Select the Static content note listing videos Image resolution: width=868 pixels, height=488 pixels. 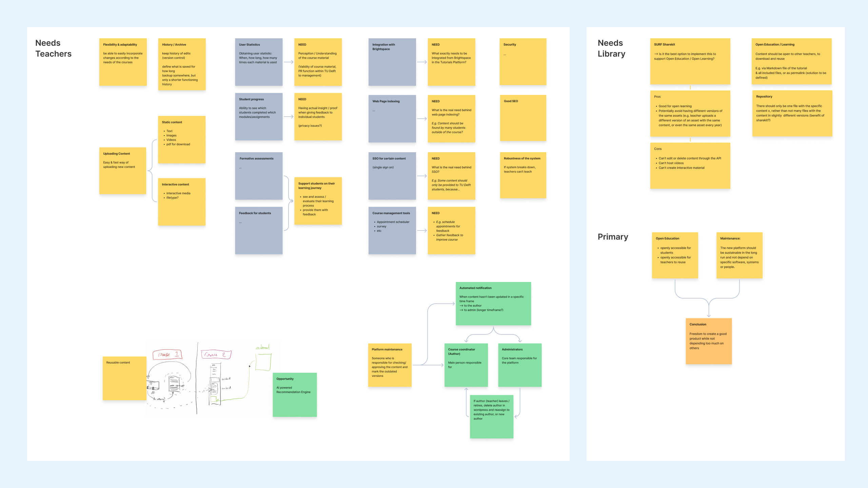pyautogui.click(x=182, y=139)
